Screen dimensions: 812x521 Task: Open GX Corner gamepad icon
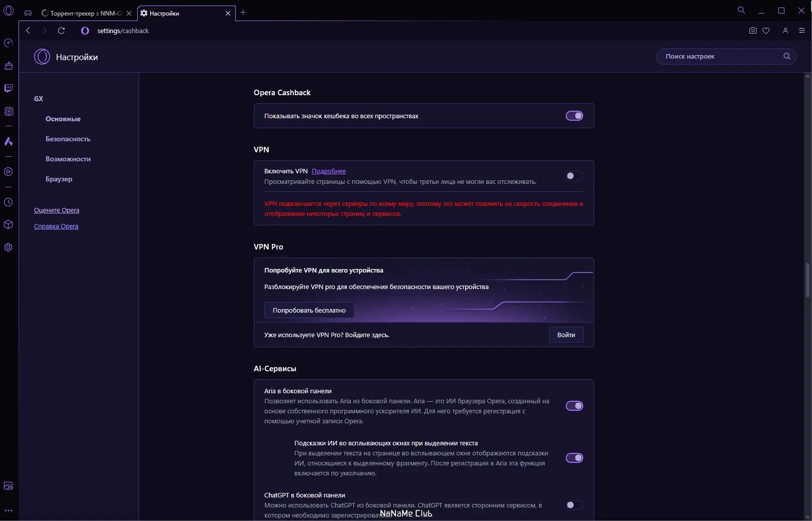tap(28, 13)
